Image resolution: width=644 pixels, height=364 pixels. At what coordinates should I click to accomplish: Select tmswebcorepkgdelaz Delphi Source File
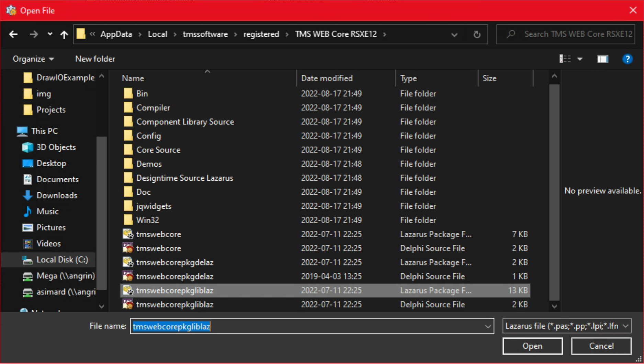[325, 276]
